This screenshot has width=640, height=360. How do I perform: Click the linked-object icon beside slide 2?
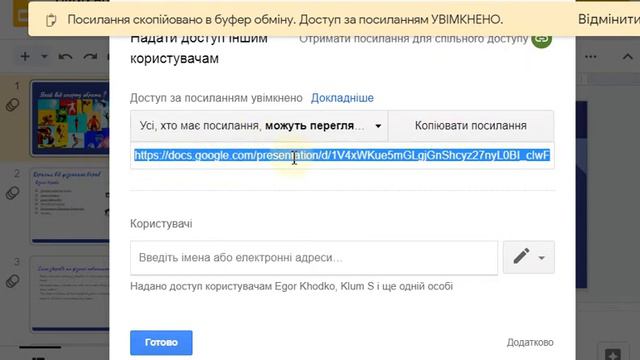[13, 193]
